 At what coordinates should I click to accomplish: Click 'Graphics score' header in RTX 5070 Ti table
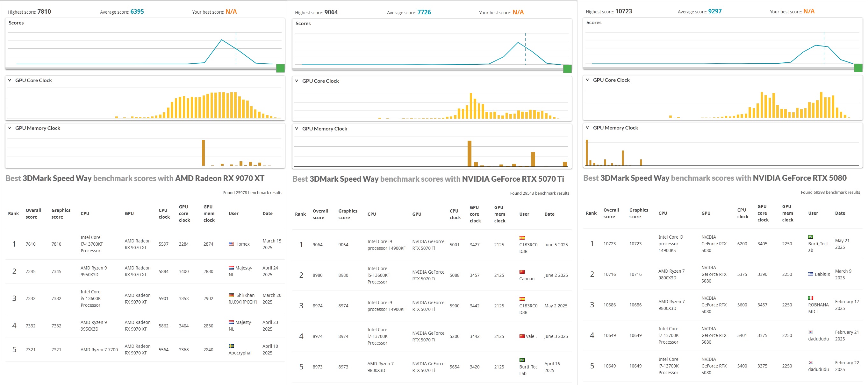point(348,214)
